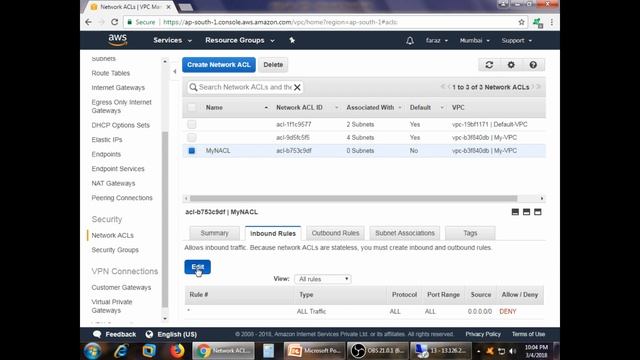Image resolution: width=640 pixels, height=360 pixels.
Task: Click right arrow of horizontal scrollbar
Action: click(x=542, y=198)
